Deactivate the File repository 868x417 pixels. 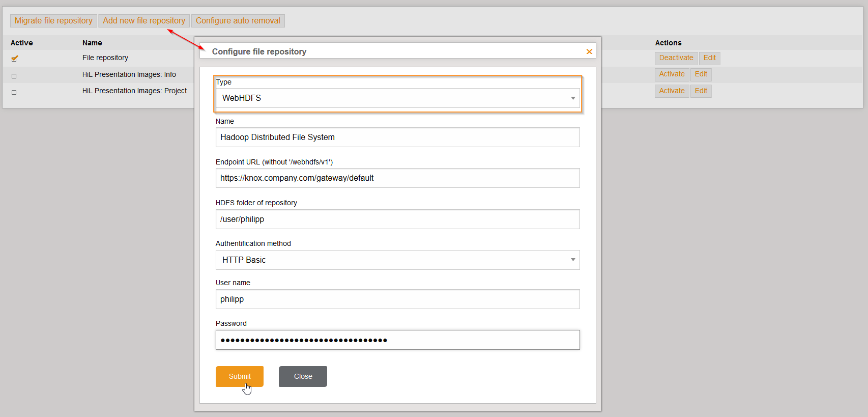click(x=676, y=58)
